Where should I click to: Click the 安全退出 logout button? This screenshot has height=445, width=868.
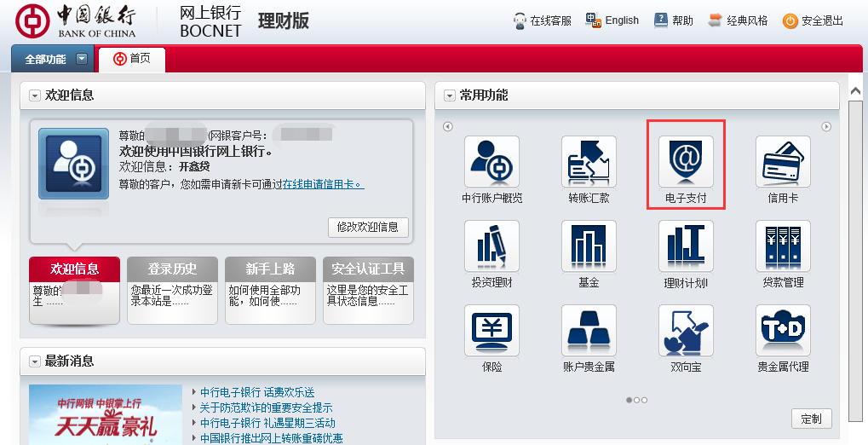click(x=813, y=20)
